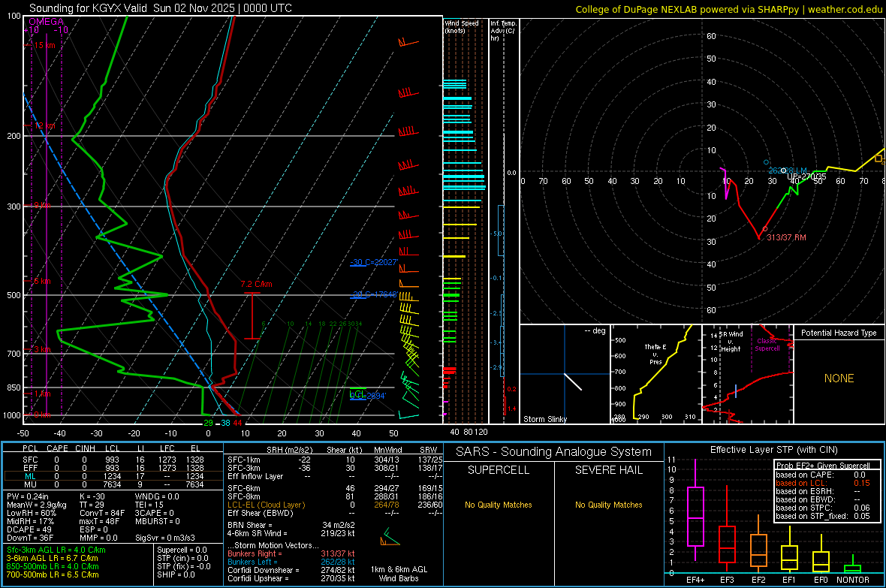Select the orange LCL-EL (Cloud Layer) row

(335, 505)
